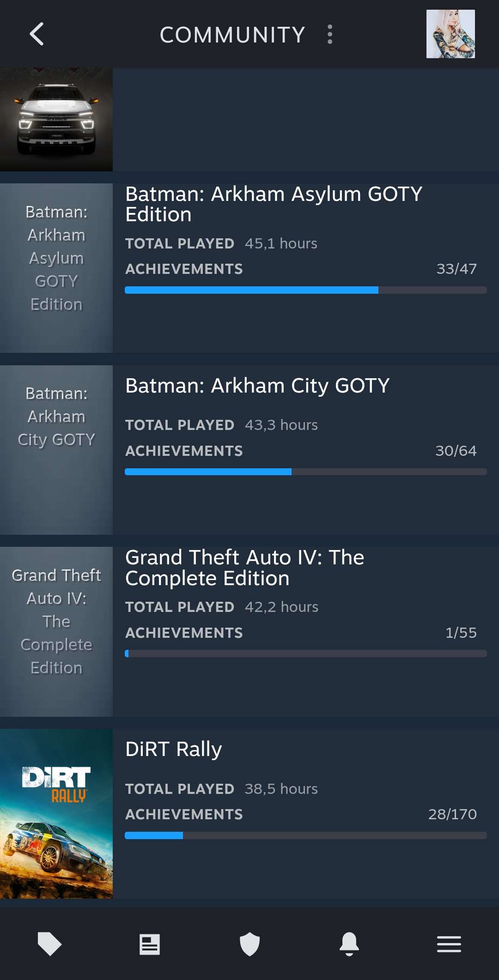Tap the back arrow icon
The image size is (499, 980).
37,34
